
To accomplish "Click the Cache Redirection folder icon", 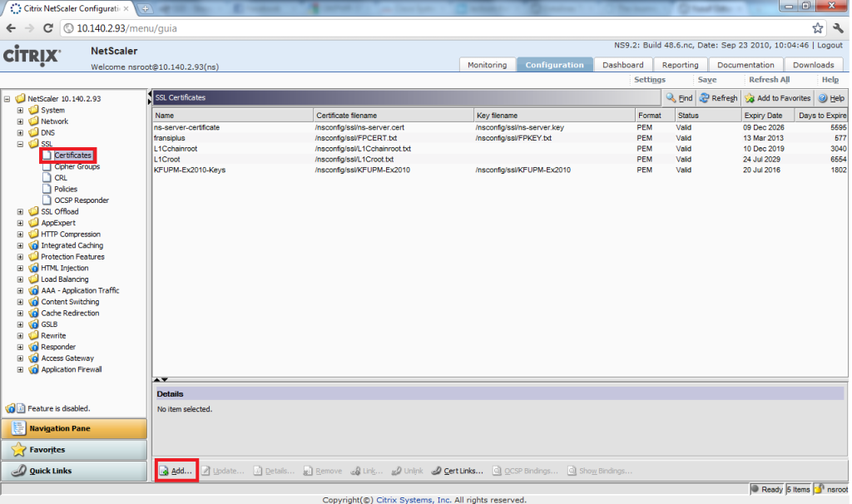I will pos(33,314).
